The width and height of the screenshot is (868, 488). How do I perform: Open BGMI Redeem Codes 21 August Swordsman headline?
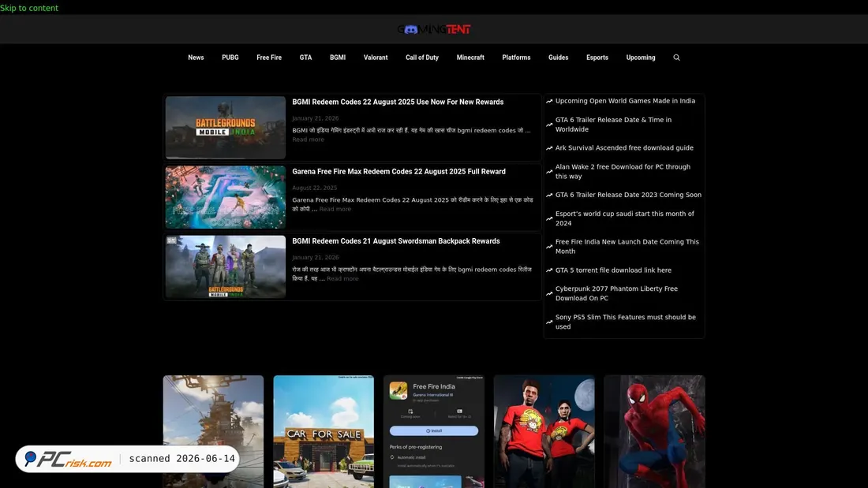(396, 241)
